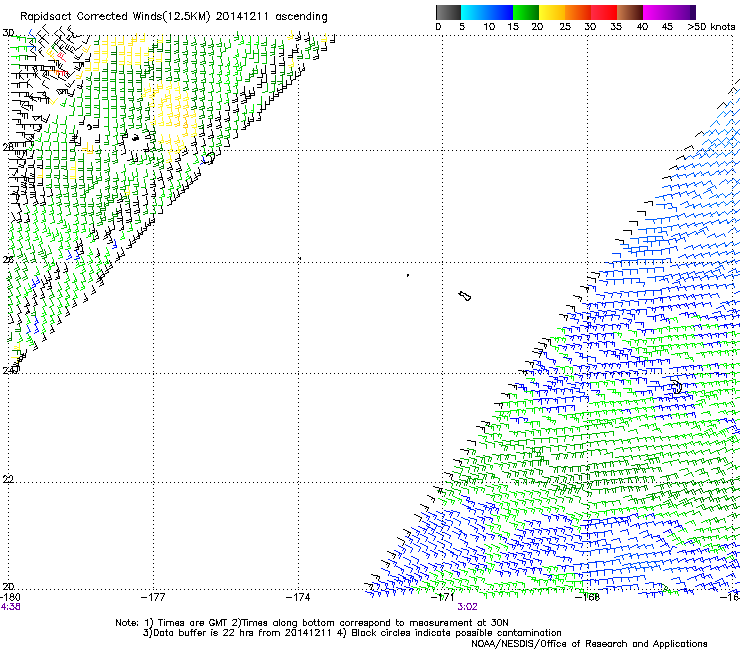The height and width of the screenshot is (650, 740).
Task: Select the yellow 20-25 knots legend swatch
Action: click(552, 12)
